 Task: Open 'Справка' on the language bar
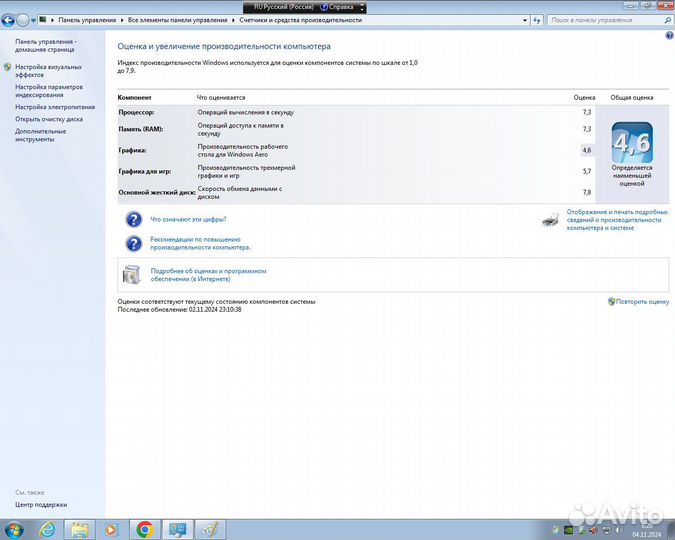coord(337,7)
